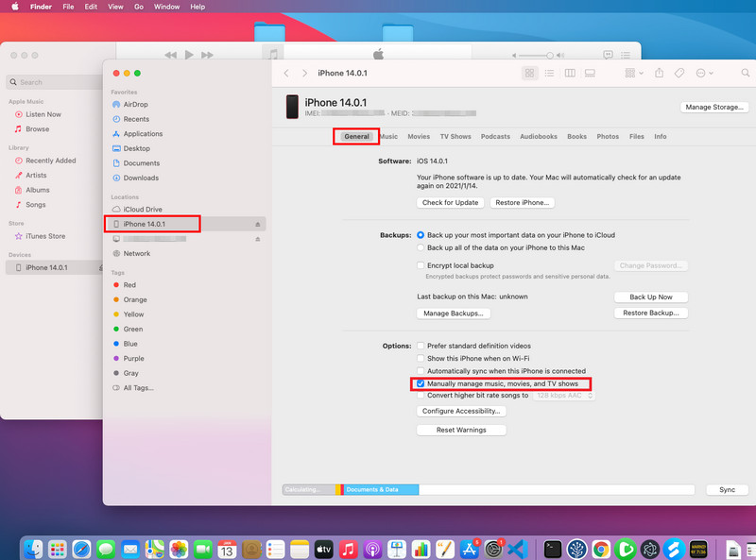Uncheck Manually manage music, movies, TV shows
Screen dimensions: 756x560
point(421,384)
